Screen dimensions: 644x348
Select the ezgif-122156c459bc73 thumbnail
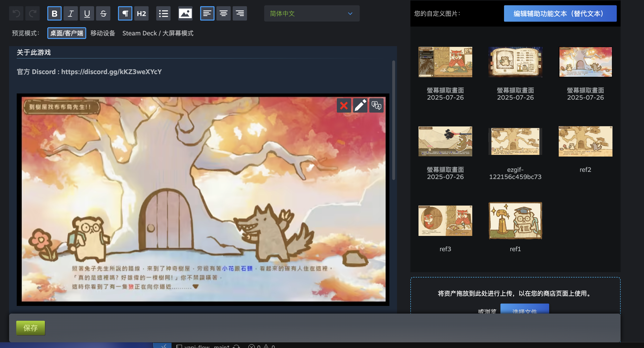pyautogui.click(x=515, y=141)
